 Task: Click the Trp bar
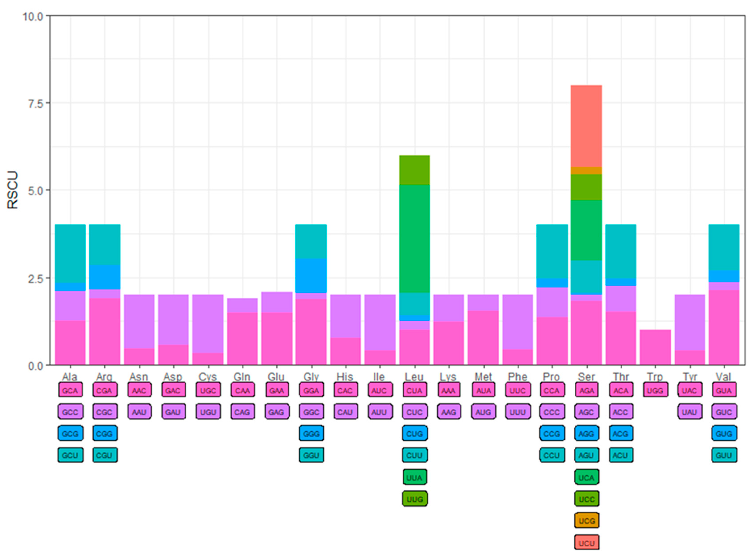[x=655, y=347]
